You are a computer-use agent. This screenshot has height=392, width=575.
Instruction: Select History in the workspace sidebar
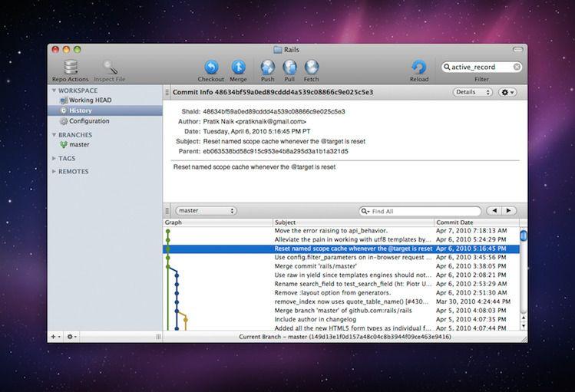click(x=105, y=110)
